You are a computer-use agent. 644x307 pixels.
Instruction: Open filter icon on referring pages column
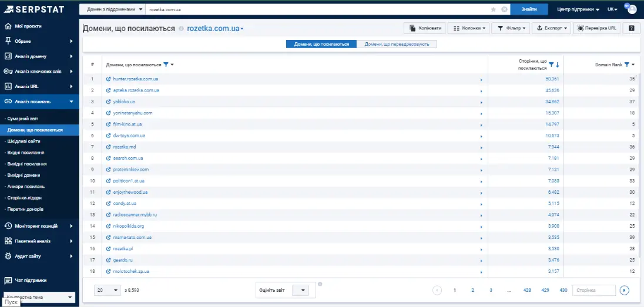551,65
